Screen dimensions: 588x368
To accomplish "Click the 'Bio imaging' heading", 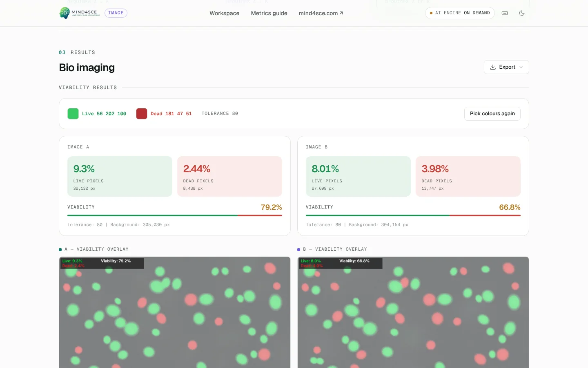I will coord(87,67).
